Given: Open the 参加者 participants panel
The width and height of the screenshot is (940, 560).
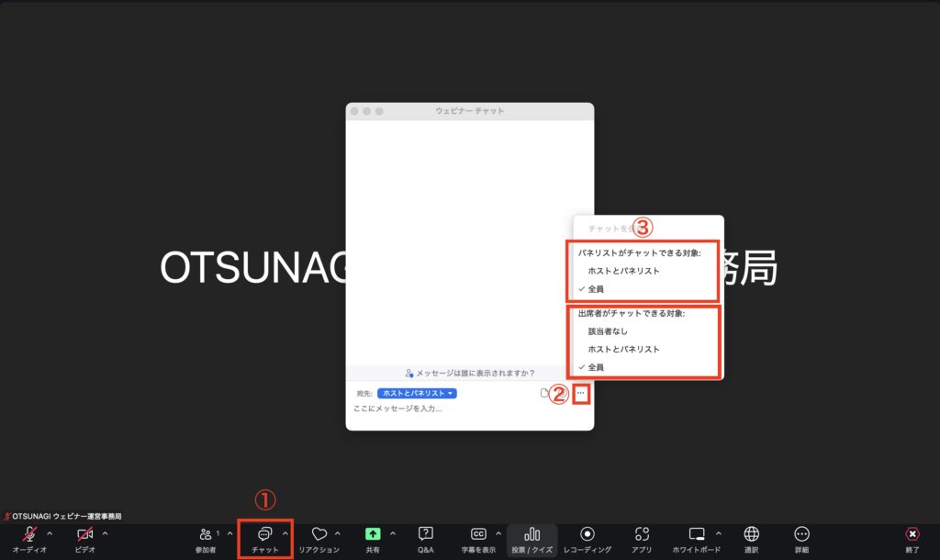Looking at the screenshot, I should [x=206, y=534].
